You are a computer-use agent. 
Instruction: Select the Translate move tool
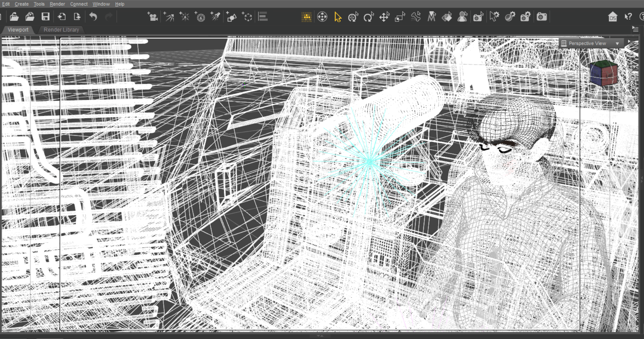tap(385, 17)
